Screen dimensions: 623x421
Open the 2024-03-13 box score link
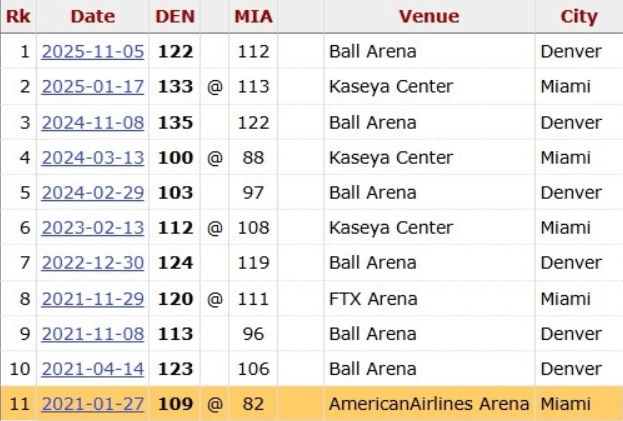pyautogui.click(x=93, y=158)
